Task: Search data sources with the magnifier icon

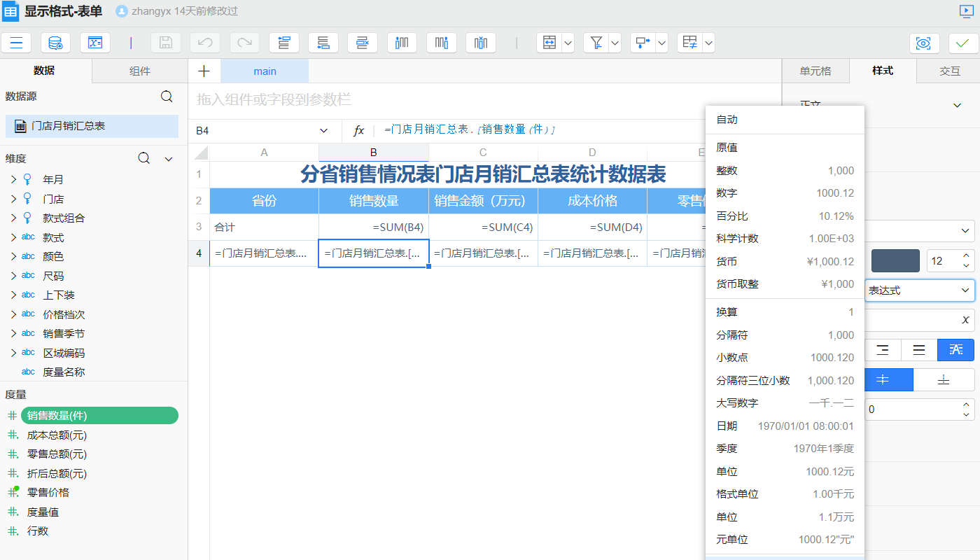Action: click(167, 97)
